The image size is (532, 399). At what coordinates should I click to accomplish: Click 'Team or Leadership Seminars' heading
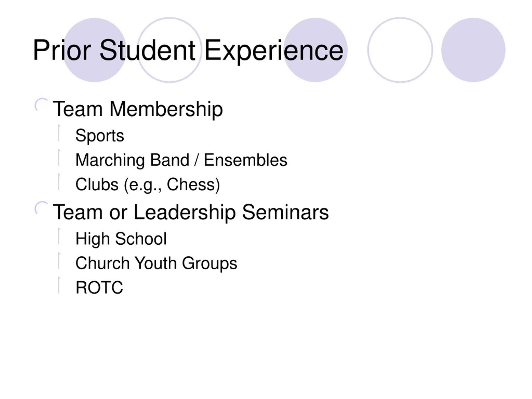pos(191,212)
